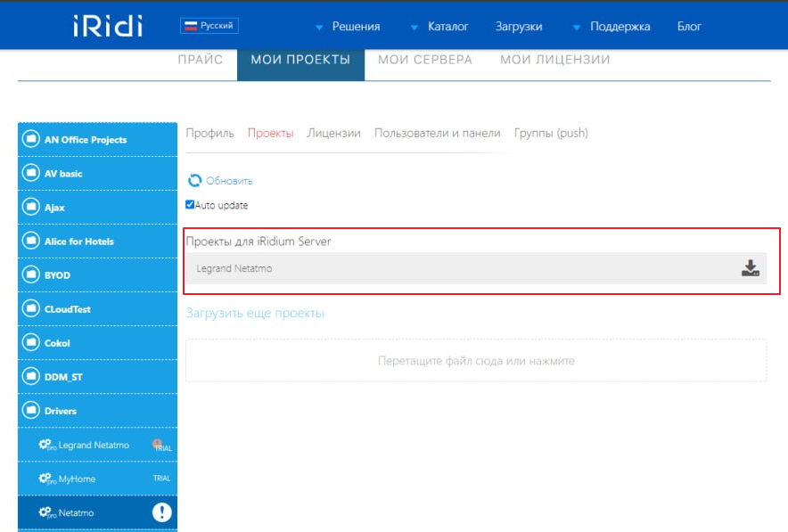Expand the Решения dropdown menu
This screenshot has height=532, width=788.
pos(348,27)
